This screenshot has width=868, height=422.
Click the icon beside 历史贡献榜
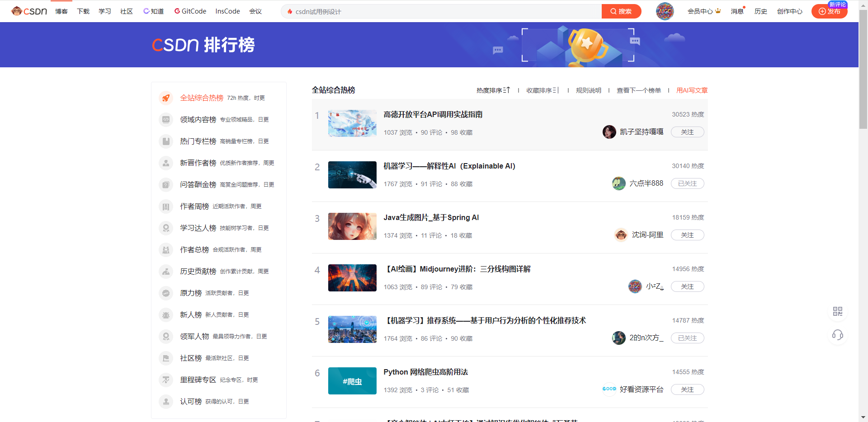tap(166, 272)
